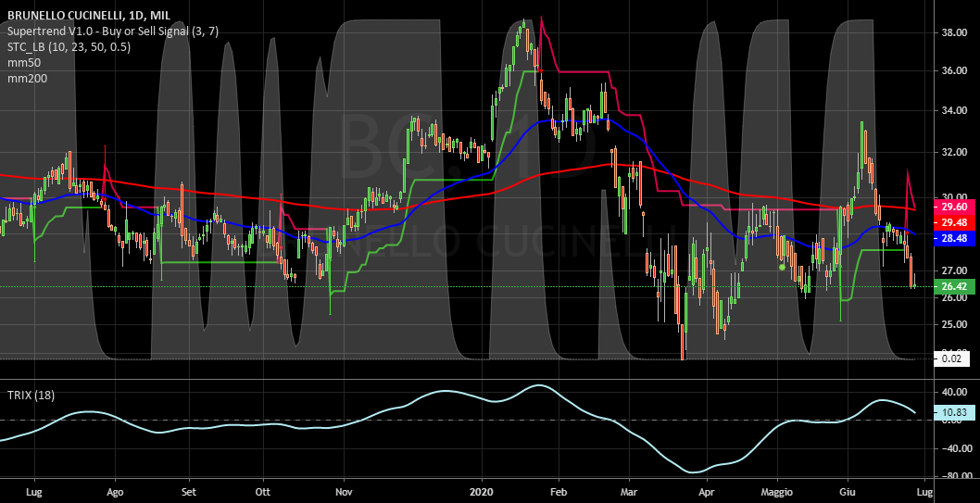The width and height of the screenshot is (980, 503).
Task: Click the 40.00 TRIX axis tick
Action: [954, 393]
